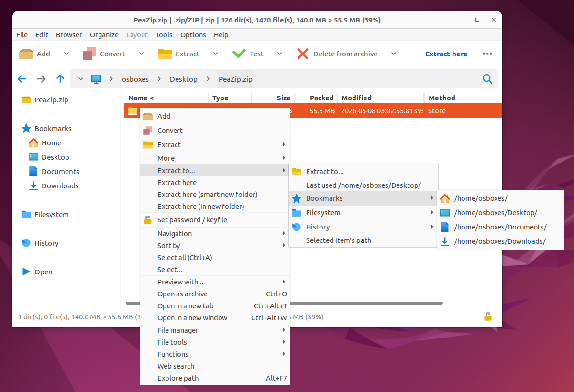Click the Open play-arrow icon in sidebar
This screenshot has height=392, width=574.
click(x=26, y=272)
